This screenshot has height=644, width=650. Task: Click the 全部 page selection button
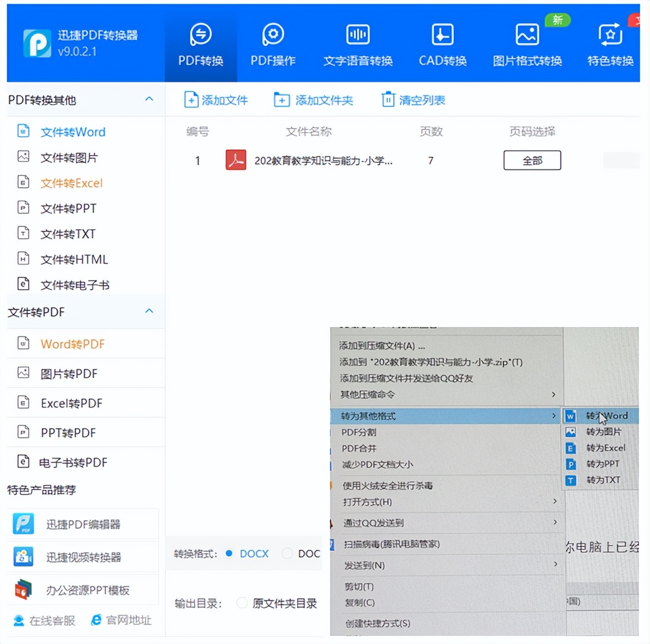click(x=532, y=161)
